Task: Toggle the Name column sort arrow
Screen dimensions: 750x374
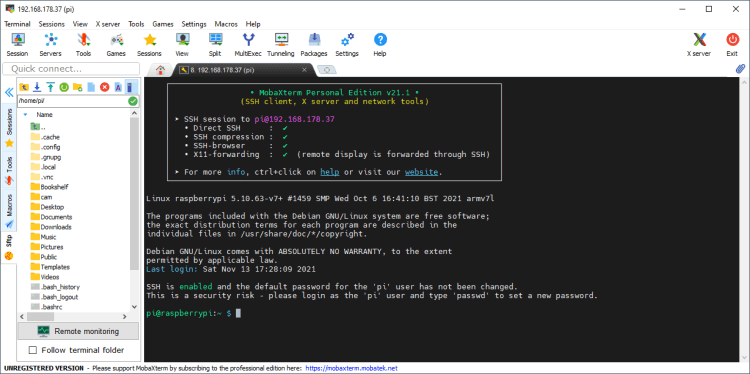Action: 25,115
